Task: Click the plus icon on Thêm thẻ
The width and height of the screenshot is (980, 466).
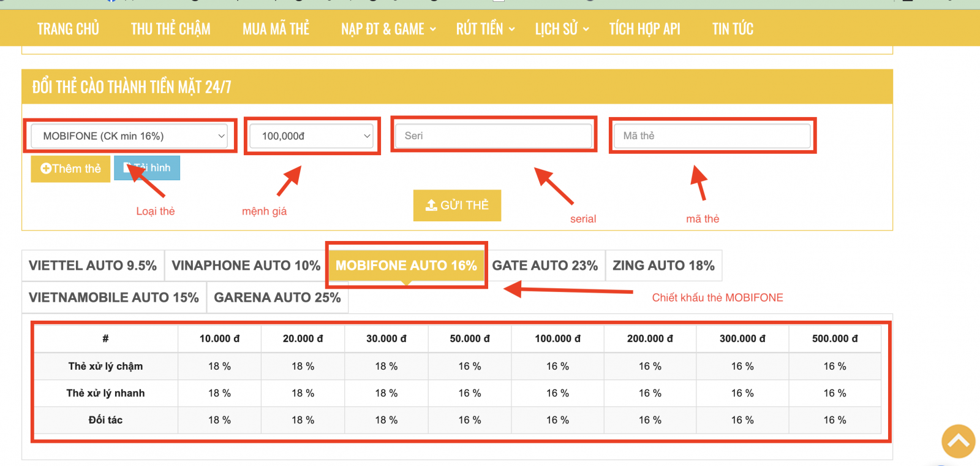Action: pyautogui.click(x=46, y=169)
